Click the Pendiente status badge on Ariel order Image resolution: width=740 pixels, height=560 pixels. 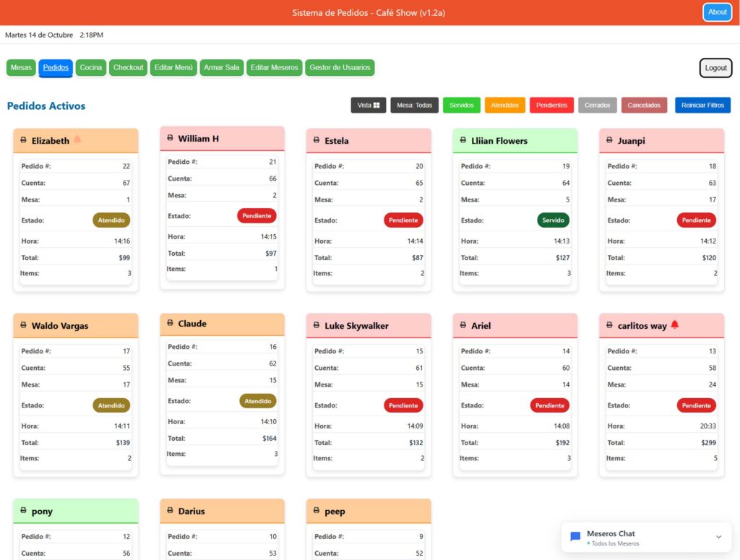pyautogui.click(x=550, y=405)
